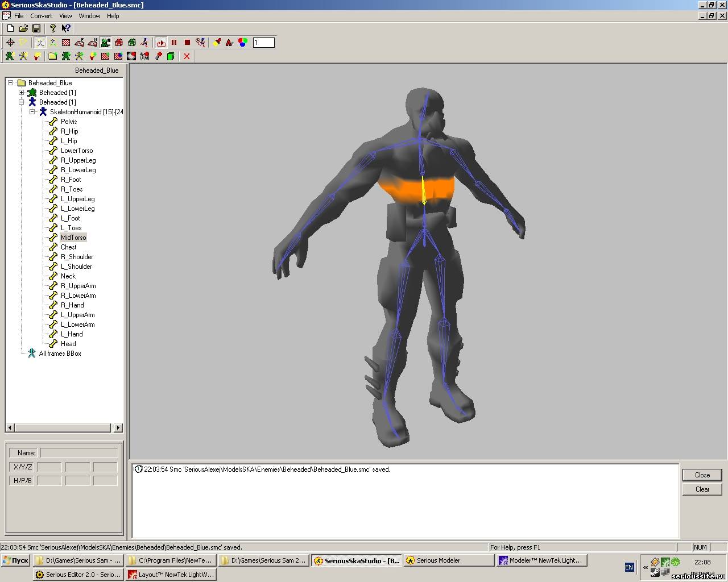Click the light bulb with plus icon
Viewport: 728px width, 582px height.
click(x=92, y=56)
